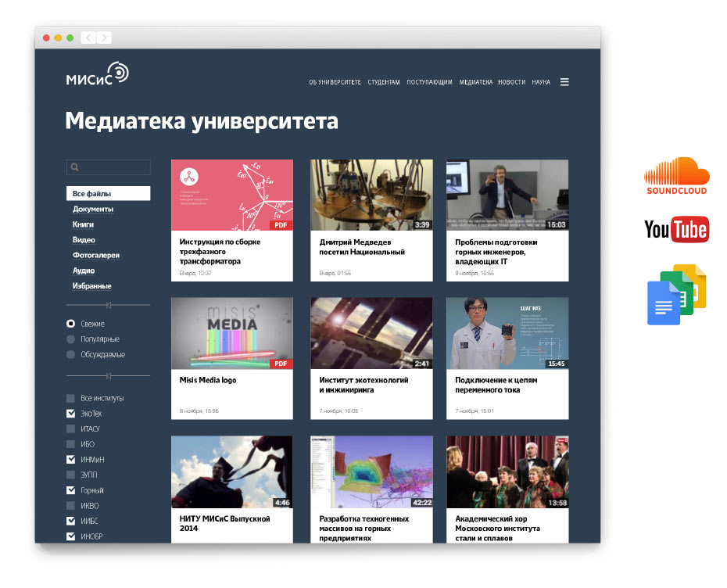Enable the ИТАСУ institute checkbox
Viewport: 727px width, 588px height.
point(70,428)
